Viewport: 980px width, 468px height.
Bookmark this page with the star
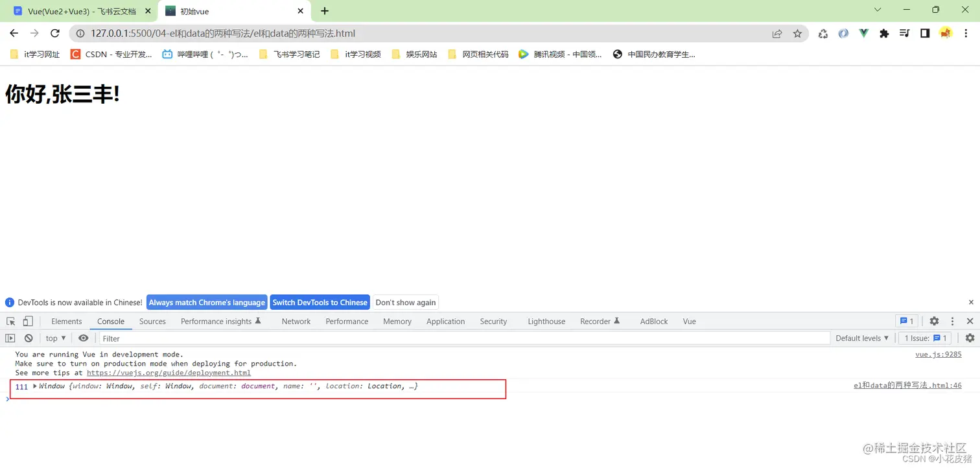(x=797, y=34)
